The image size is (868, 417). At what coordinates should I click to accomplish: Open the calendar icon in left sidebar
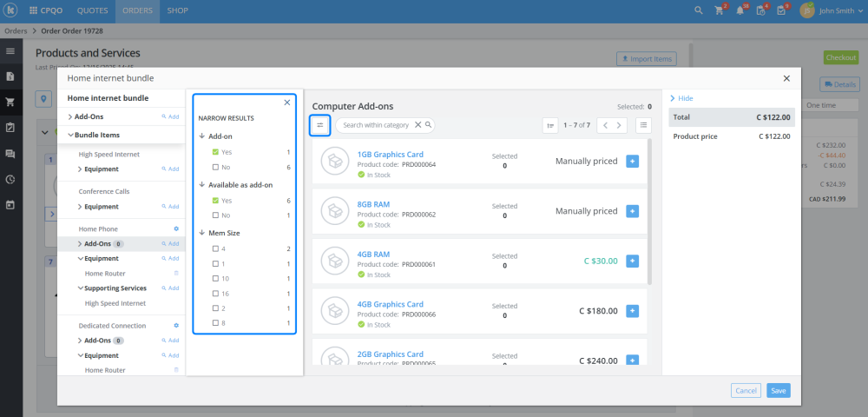(x=10, y=204)
